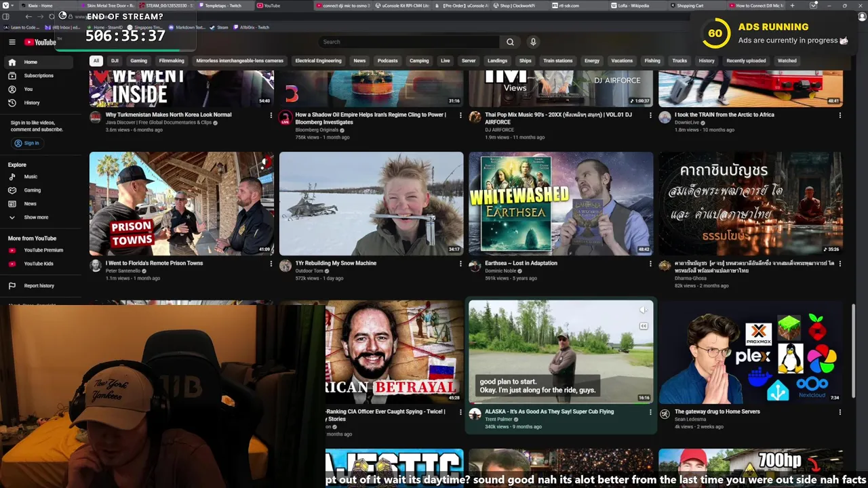Screen dimensions: 868x488
Task: Open Prison Towns video thumbnail
Action: [x=182, y=203]
